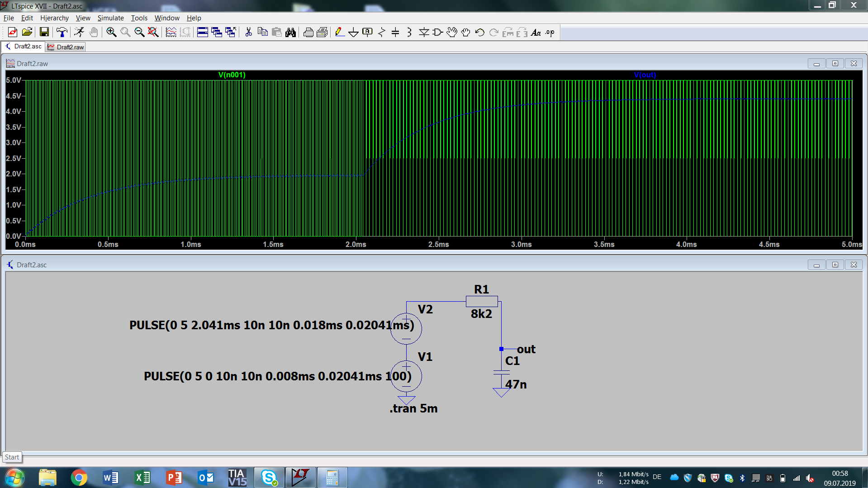Select voltage source V1 symbol
This screenshot has height=488, width=868.
point(406,376)
